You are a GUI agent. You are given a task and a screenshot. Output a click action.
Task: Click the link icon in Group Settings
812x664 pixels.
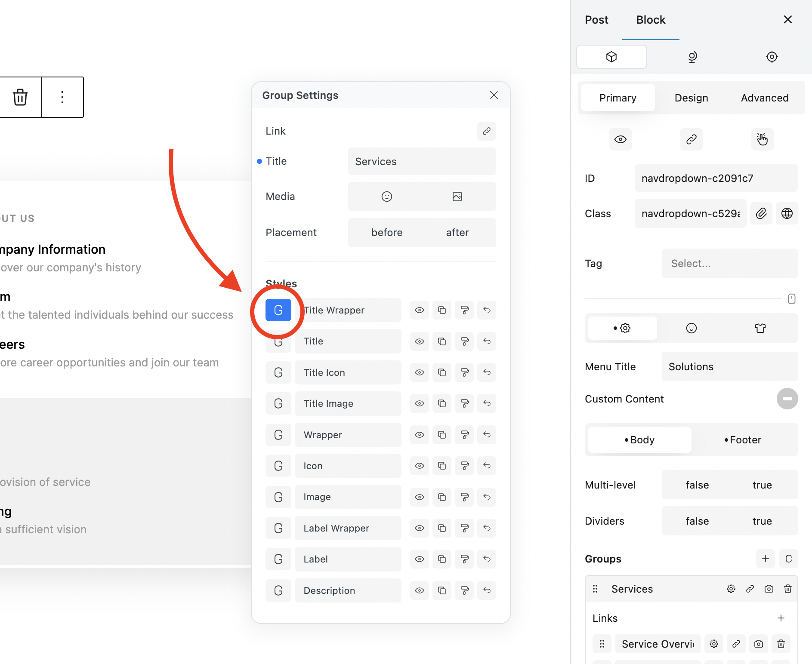[x=486, y=131]
